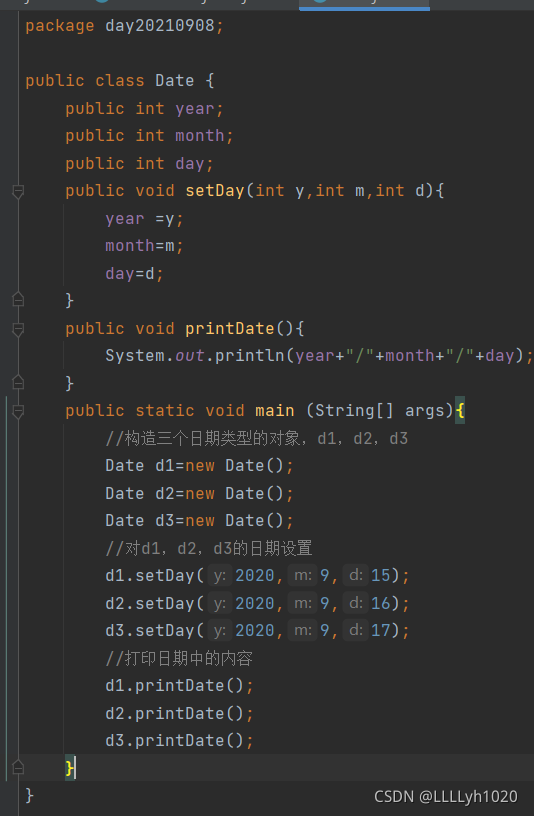Click the System.out.println statement
Image resolution: width=534 pixels, height=816 pixels.
point(319,356)
